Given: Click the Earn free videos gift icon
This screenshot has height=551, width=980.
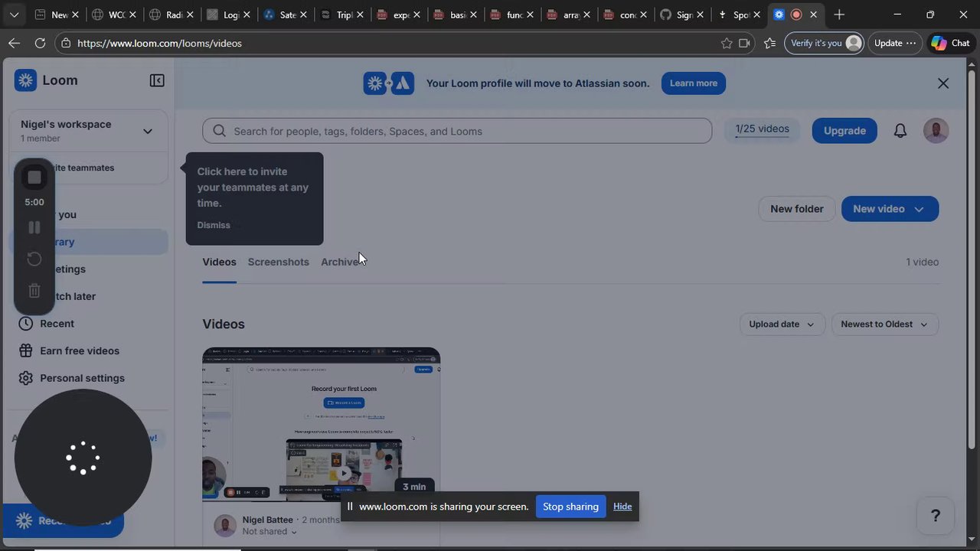Looking at the screenshot, I should [26, 350].
